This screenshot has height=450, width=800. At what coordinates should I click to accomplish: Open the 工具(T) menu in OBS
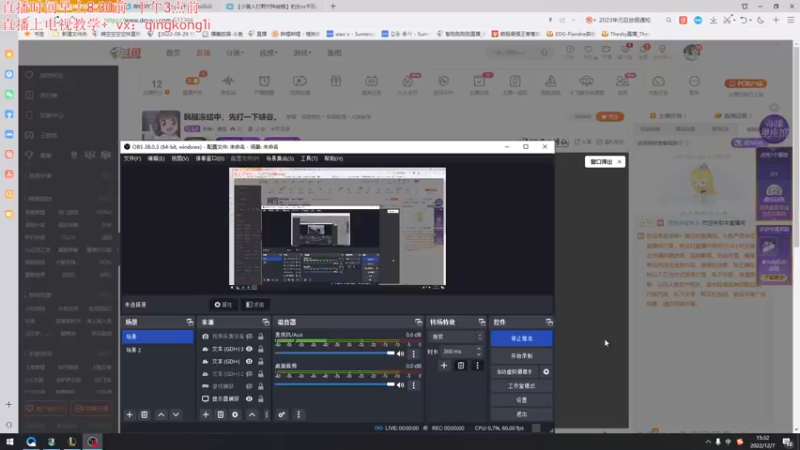[309, 159]
